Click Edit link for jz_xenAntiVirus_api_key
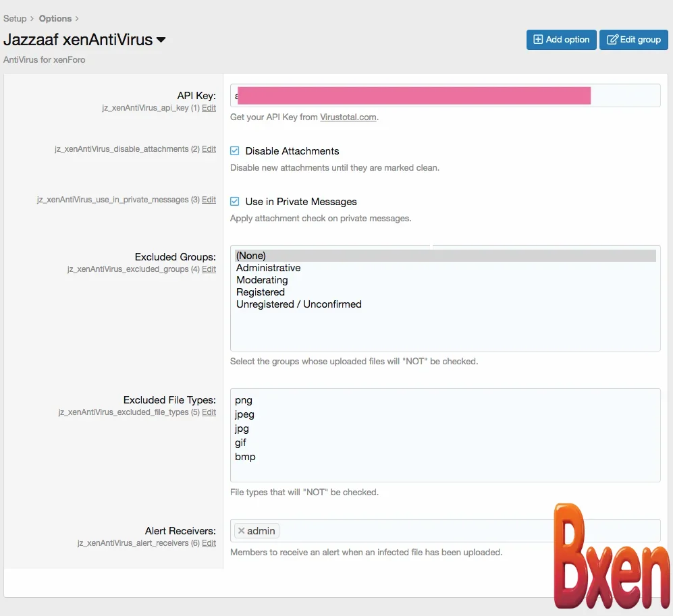The image size is (673, 616). click(x=209, y=108)
